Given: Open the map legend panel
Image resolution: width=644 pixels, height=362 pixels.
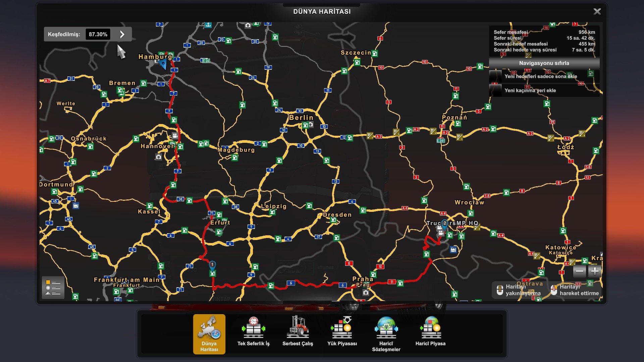Looking at the screenshot, I should pos(53,288).
